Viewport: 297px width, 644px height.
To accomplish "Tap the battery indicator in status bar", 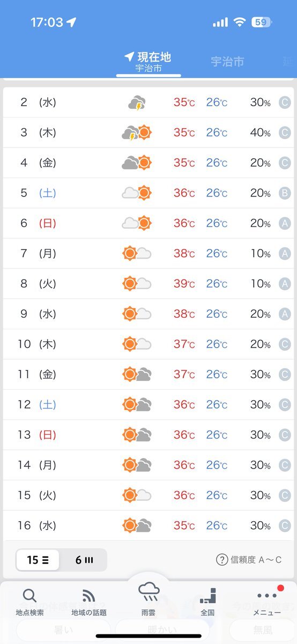I will click(x=262, y=22).
